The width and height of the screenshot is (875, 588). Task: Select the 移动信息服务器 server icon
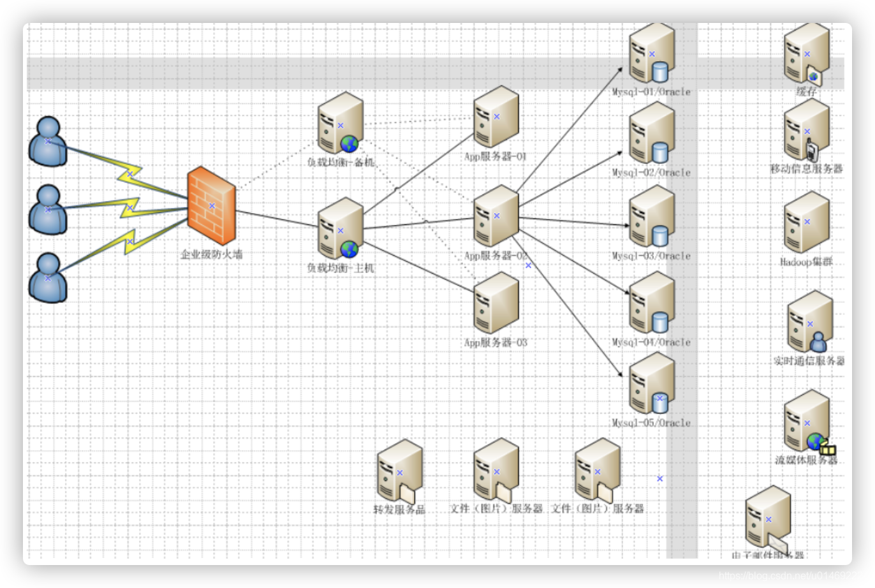coord(807,130)
